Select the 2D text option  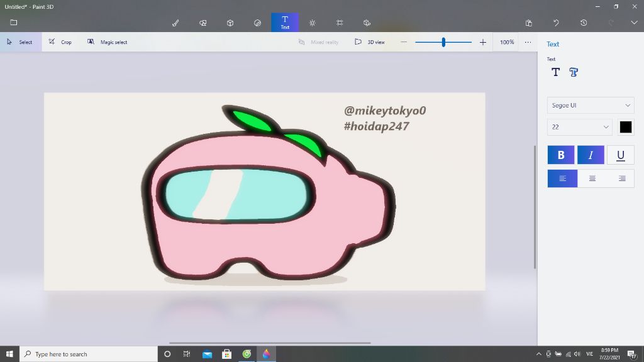(556, 72)
